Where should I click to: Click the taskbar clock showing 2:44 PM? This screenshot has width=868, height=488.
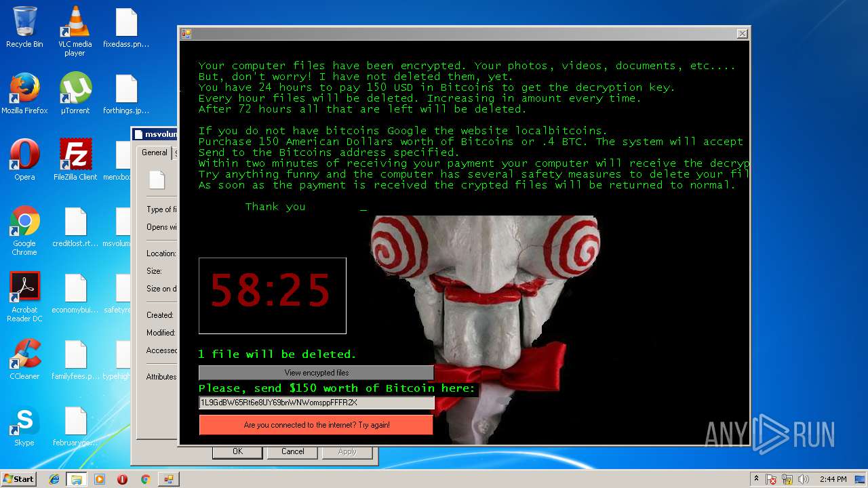click(x=833, y=479)
